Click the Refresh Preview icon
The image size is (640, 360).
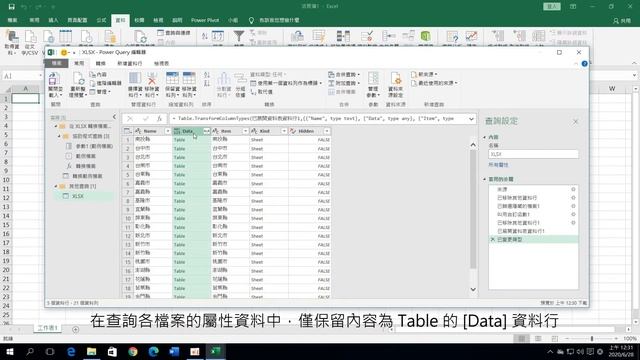click(x=78, y=79)
